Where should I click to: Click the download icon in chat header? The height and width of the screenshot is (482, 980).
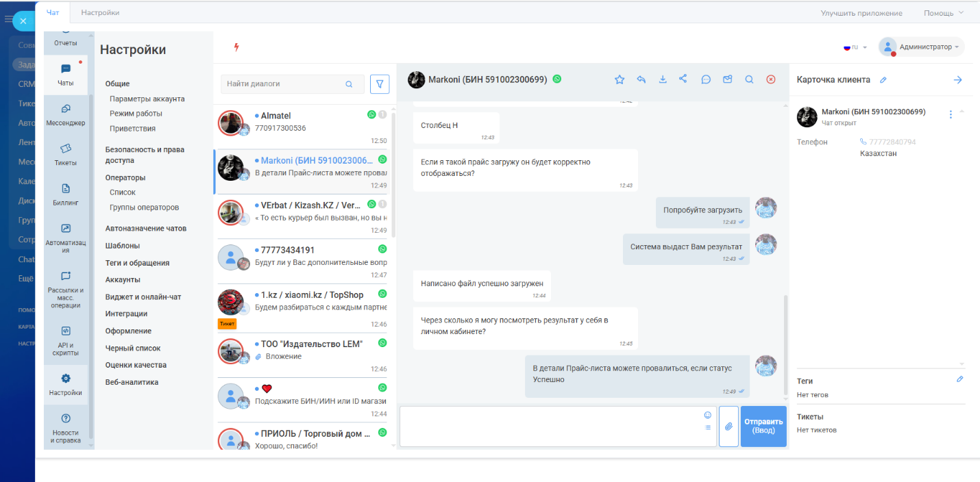663,79
